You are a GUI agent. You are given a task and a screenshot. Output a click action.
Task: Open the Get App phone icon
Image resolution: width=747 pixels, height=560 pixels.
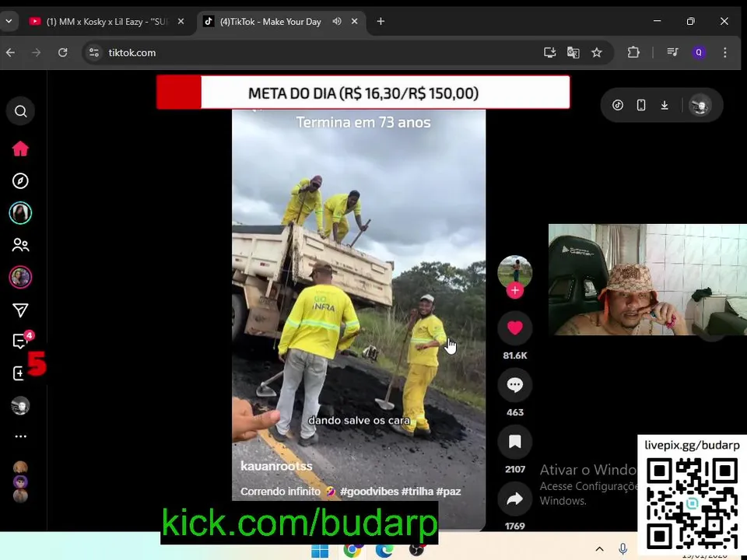tap(641, 105)
